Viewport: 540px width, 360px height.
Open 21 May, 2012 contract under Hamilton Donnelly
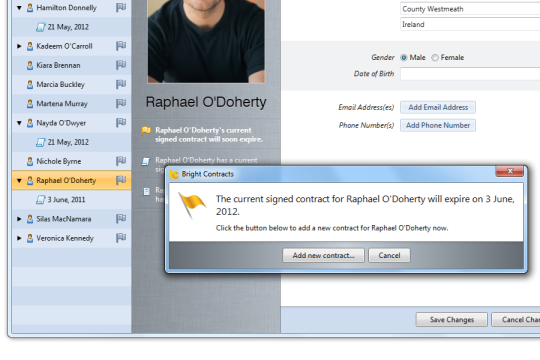(68, 27)
